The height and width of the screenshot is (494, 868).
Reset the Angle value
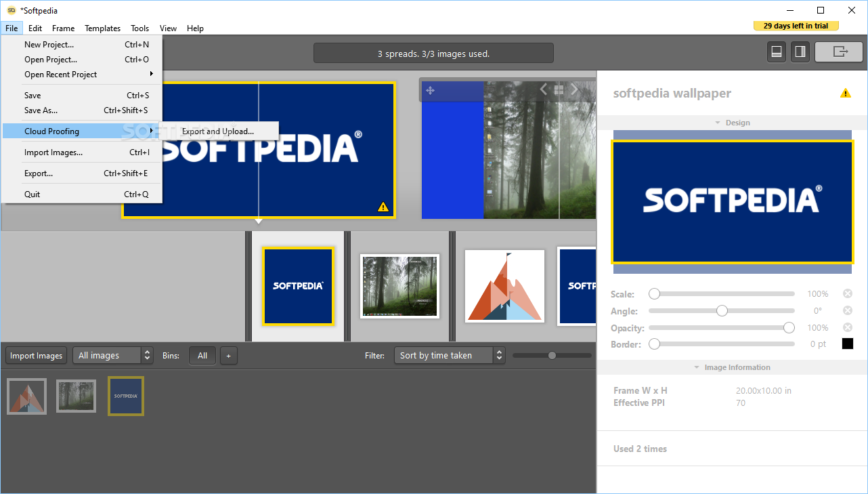click(x=848, y=310)
